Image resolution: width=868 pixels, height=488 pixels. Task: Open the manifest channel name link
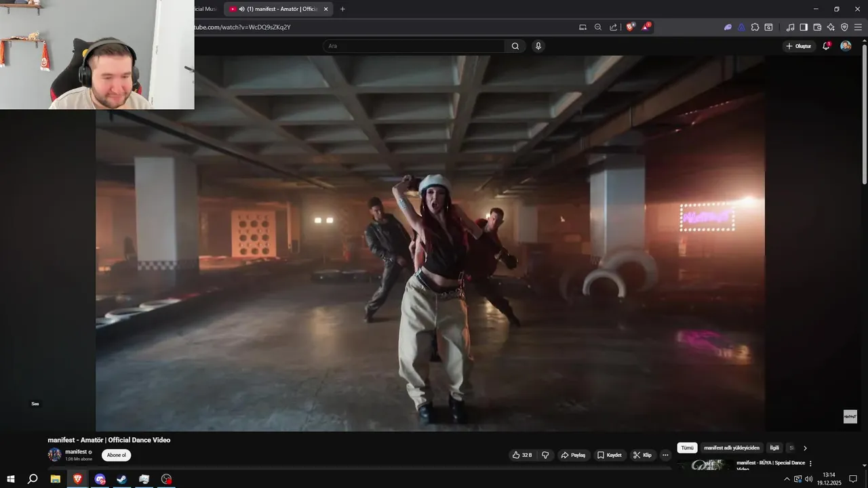[x=76, y=451]
